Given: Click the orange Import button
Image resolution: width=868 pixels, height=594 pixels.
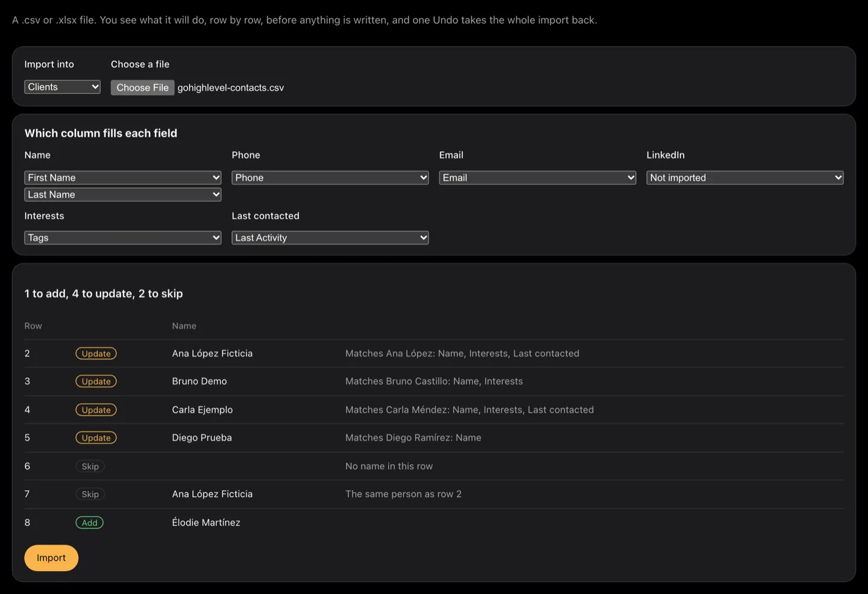Looking at the screenshot, I should (51, 558).
